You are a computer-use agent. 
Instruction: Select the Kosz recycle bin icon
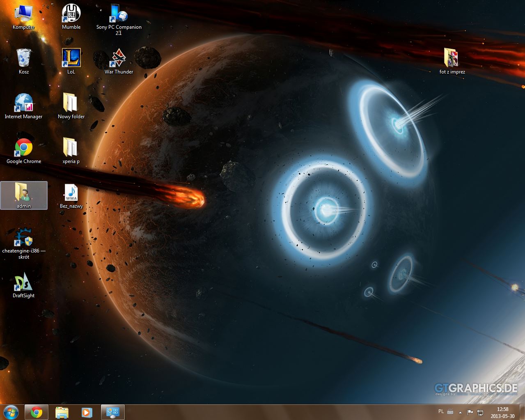(23, 62)
